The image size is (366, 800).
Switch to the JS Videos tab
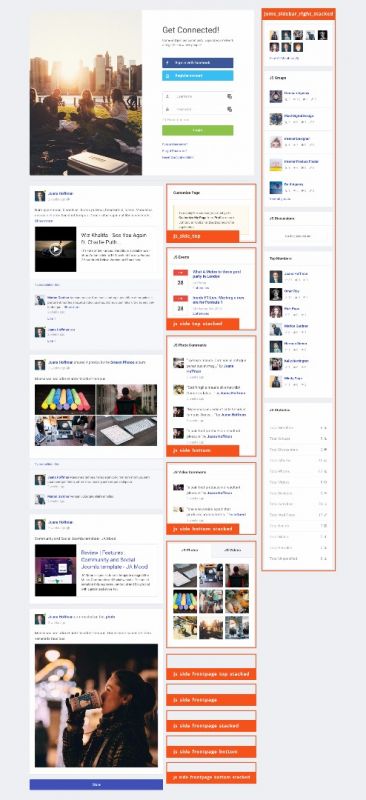coord(233,550)
